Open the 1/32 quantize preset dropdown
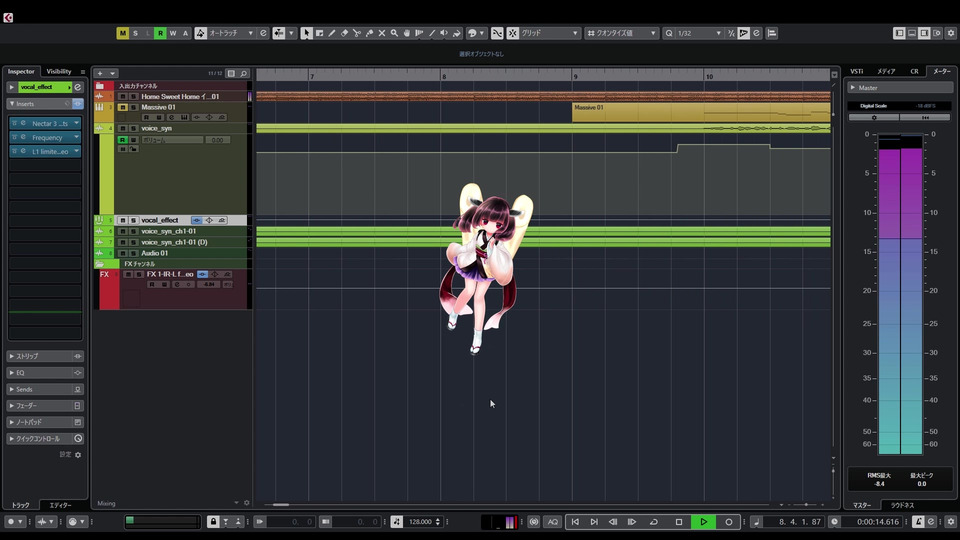This screenshot has height=540, width=960. [x=700, y=33]
